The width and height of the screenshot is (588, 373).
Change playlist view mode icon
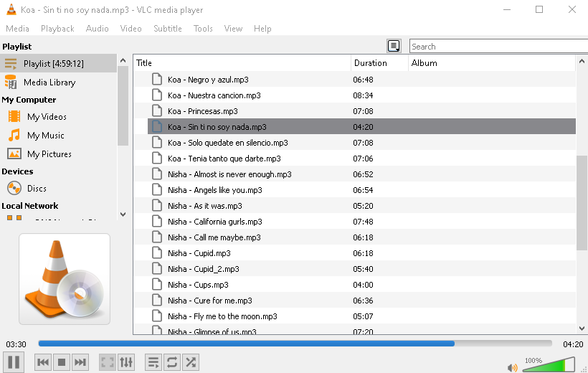pos(394,46)
